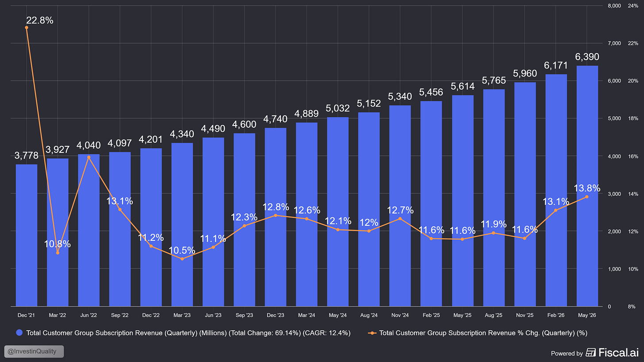The image size is (644, 362).
Task: Click the 5,614 bar value label
Action: (462, 87)
